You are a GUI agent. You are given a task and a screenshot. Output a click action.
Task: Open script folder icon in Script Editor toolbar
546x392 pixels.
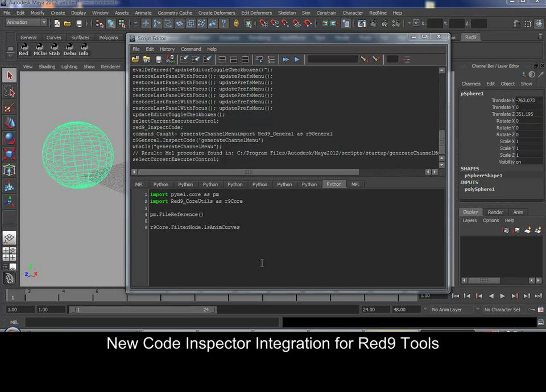coord(135,59)
